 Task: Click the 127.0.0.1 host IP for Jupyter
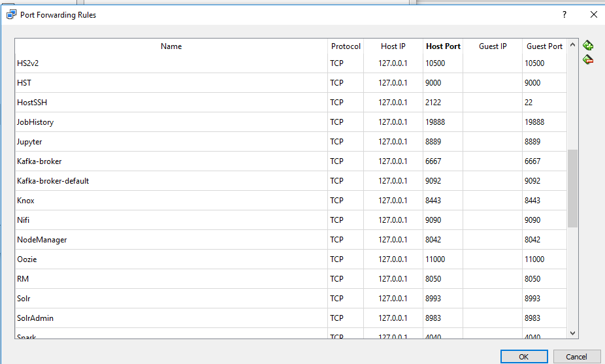tap(393, 142)
